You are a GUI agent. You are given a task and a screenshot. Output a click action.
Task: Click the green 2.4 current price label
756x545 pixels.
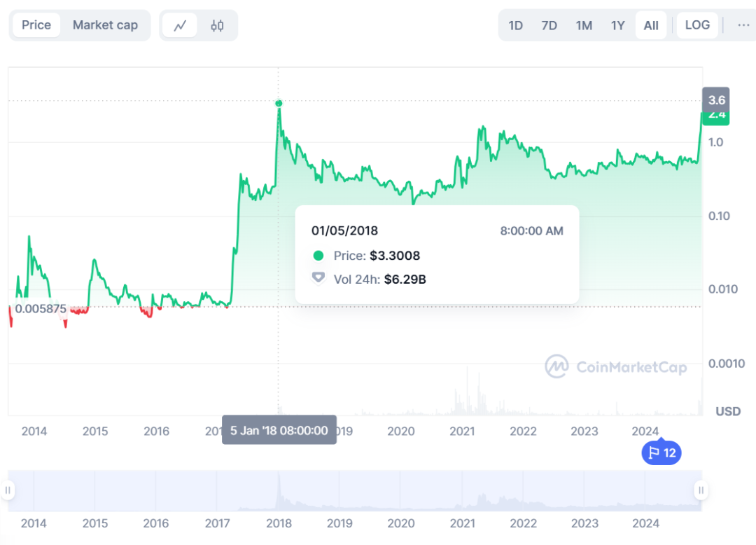[716, 116]
